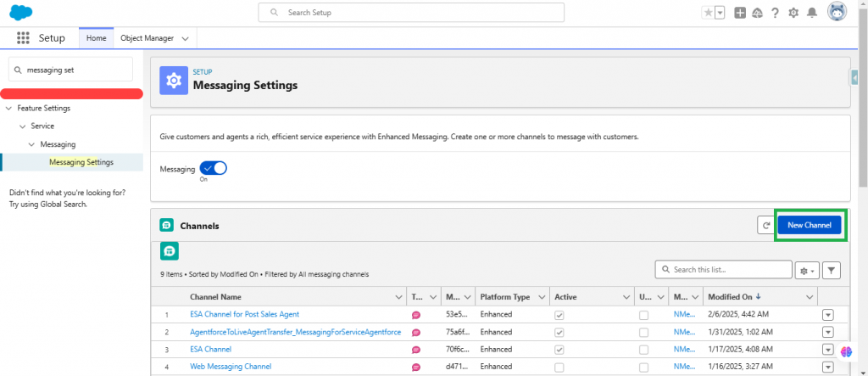Open the AgentforceToLiveAgentTransfer_MessagingForServiceAgentforce link
This screenshot has height=376, width=868.
(295, 332)
